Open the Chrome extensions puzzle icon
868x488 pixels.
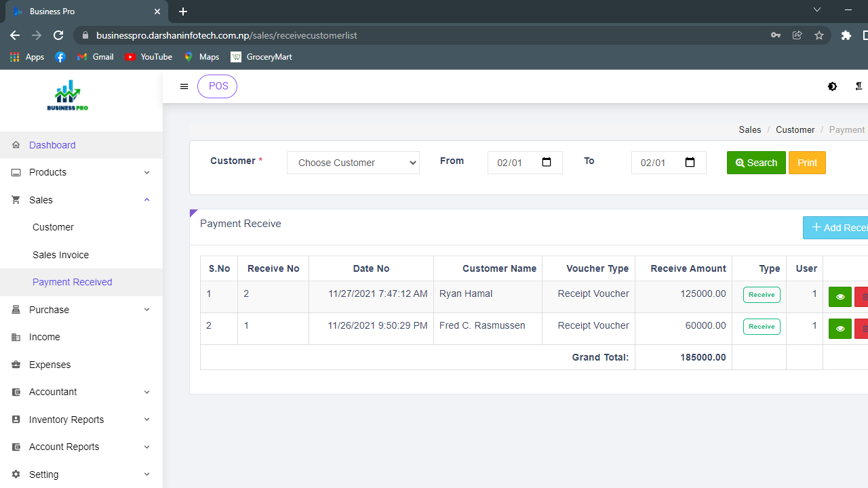click(x=846, y=35)
